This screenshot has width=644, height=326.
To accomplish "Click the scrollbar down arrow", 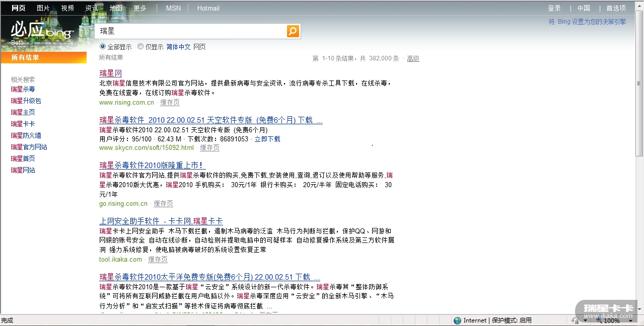I will click(x=639, y=309).
